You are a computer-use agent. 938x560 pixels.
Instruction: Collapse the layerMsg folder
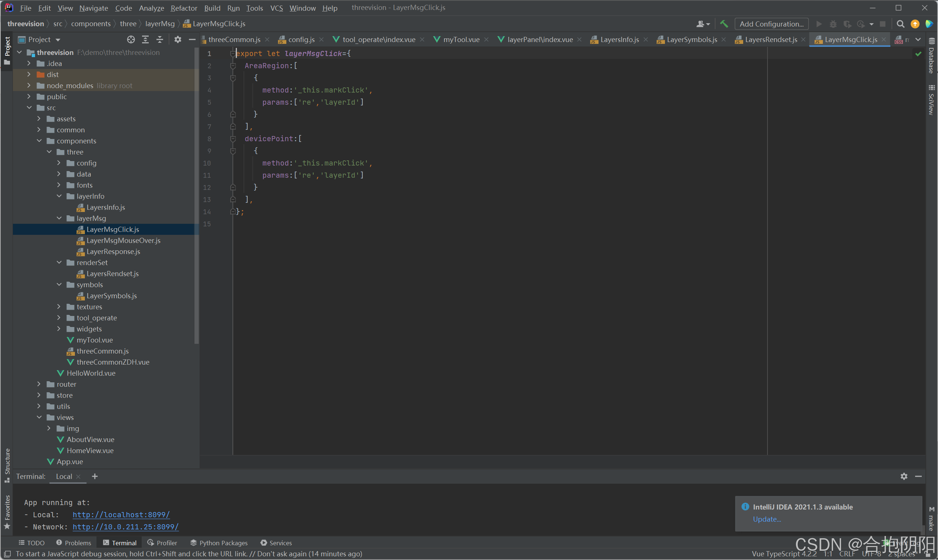tap(59, 218)
